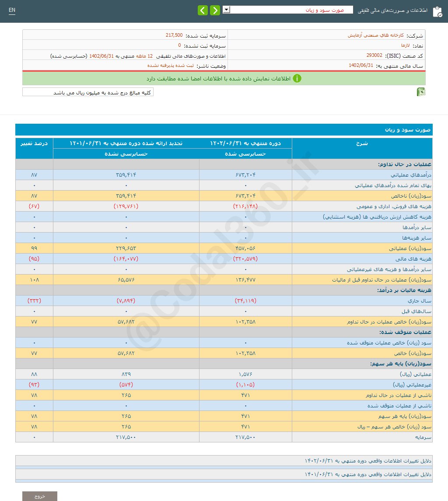Navigate to previous statement with green left arrow

203,10
